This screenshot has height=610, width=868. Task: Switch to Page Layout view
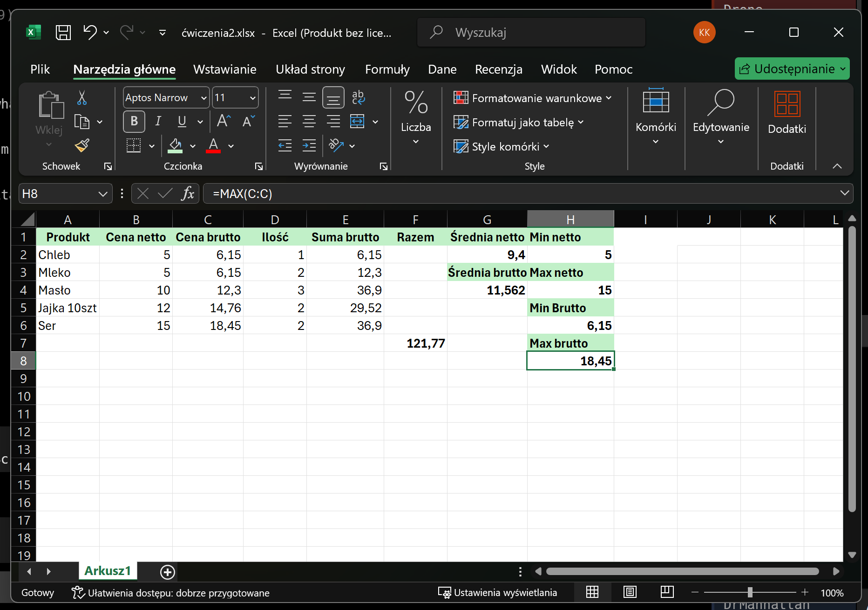click(x=630, y=592)
